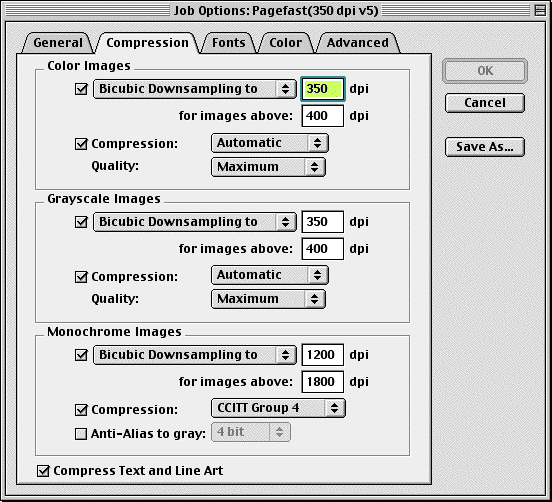This screenshot has width=552, height=502.
Task: Click the window collapse icon in title bar
Action: (540, 10)
